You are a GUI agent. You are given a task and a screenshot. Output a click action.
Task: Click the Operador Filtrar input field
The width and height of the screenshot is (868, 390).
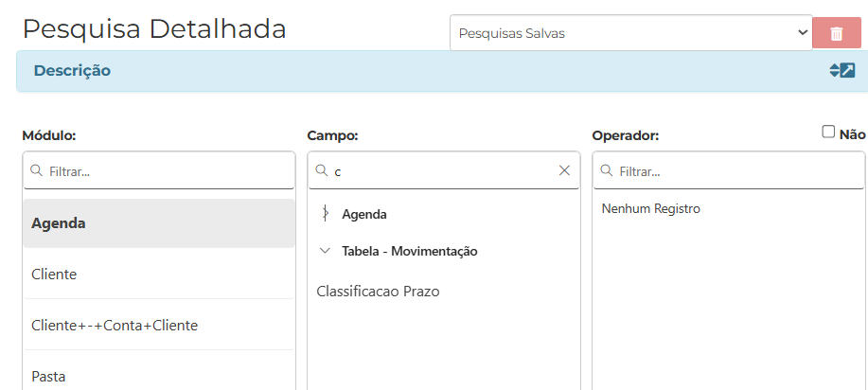[x=729, y=170]
